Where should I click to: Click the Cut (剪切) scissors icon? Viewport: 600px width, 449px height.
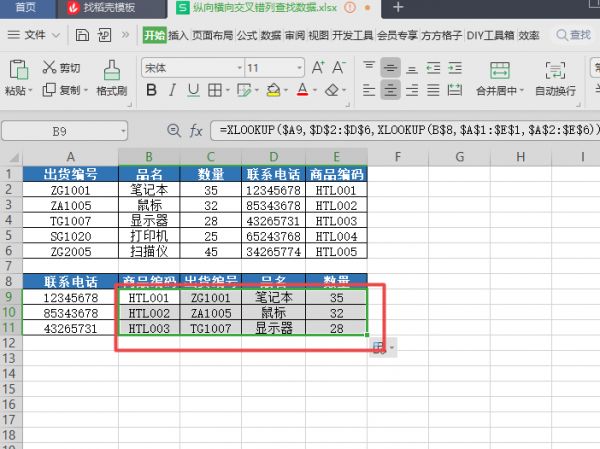click(49, 68)
